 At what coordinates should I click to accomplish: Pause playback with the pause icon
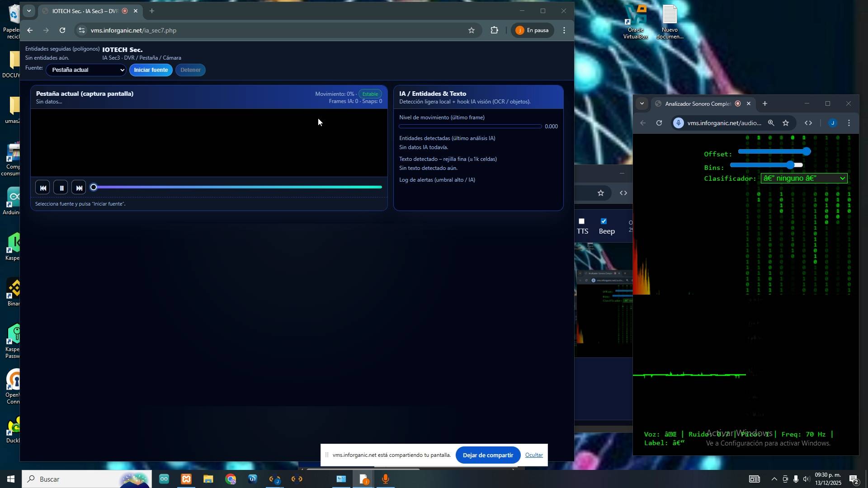[x=61, y=188]
